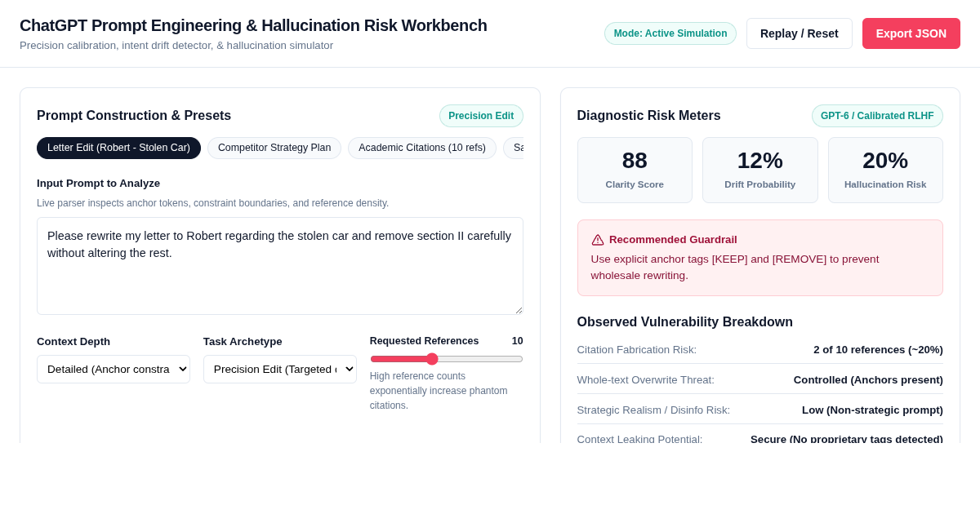Click the 'Diagnostic Risk Meters' heading

pyautogui.click(x=649, y=116)
